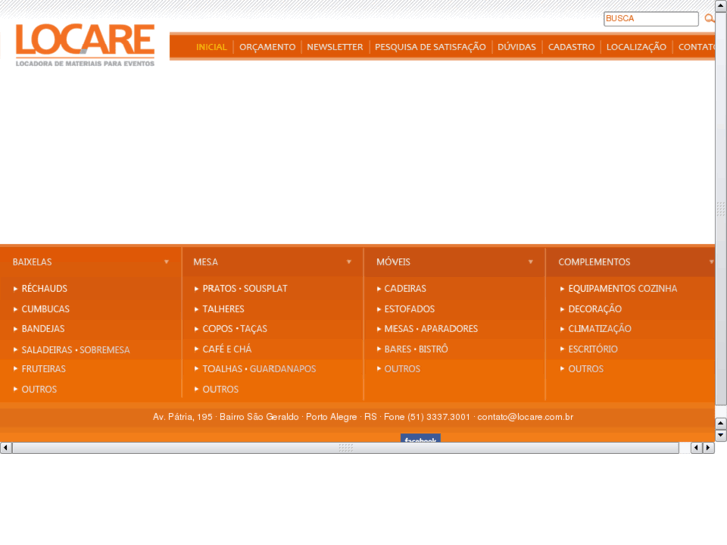
Task: Click the vertical scrollbar thumb
Action: pyautogui.click(x=721, y=209)
